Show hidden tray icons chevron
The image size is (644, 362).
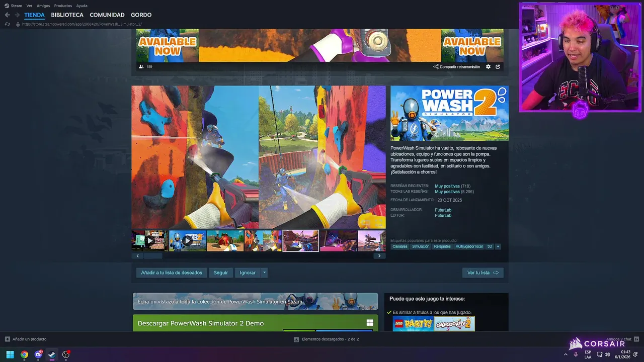click(566, 354)
